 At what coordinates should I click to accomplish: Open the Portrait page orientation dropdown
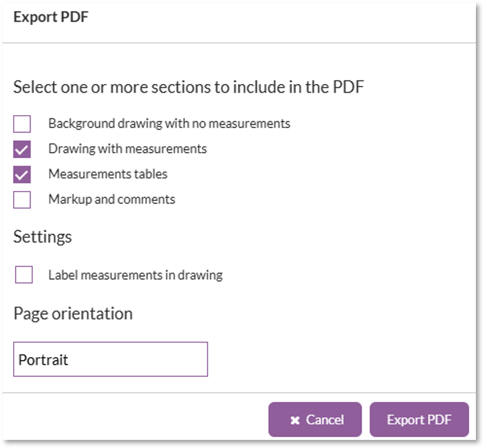pos(111,359)
